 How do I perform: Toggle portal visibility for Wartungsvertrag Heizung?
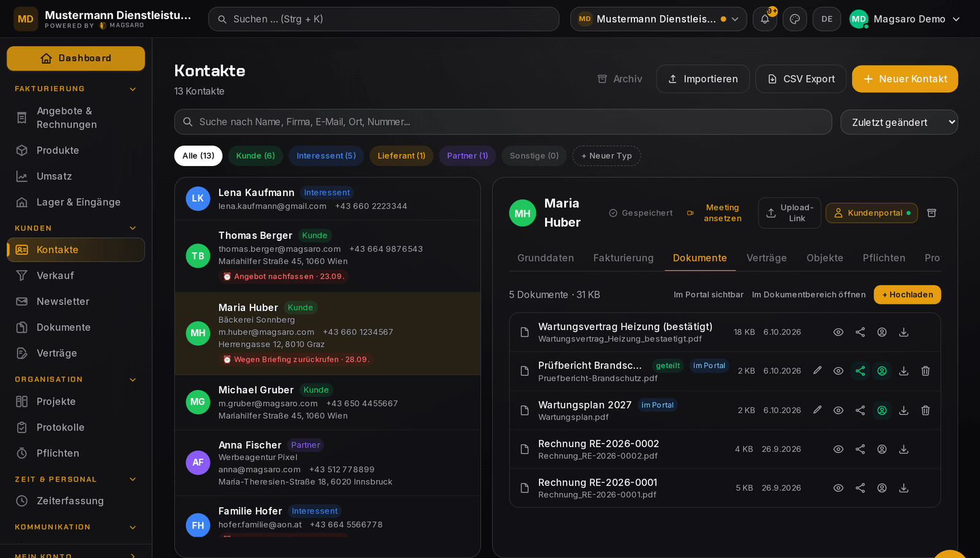click(882, 332)
